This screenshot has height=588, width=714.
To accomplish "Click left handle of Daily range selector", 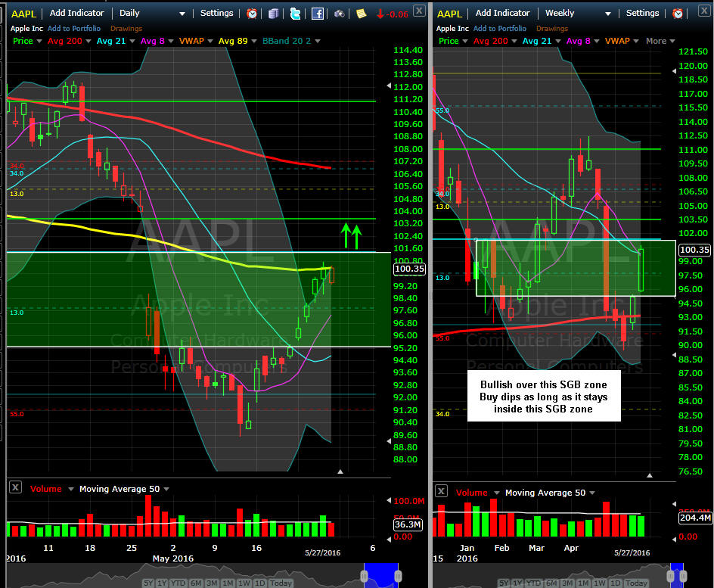I will pos(364,576).
